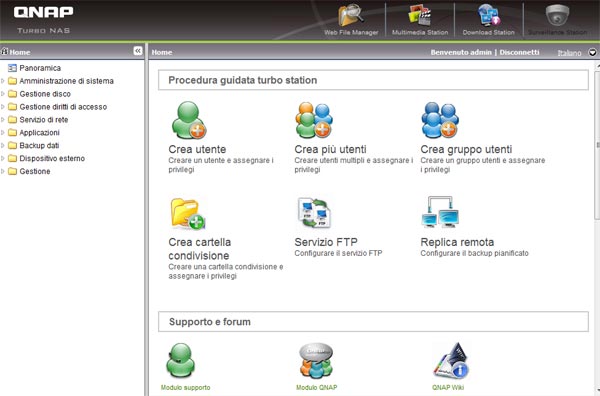600x396 pixels.
Task: Select Gestione diritti di accesso item
Action: 63,107
